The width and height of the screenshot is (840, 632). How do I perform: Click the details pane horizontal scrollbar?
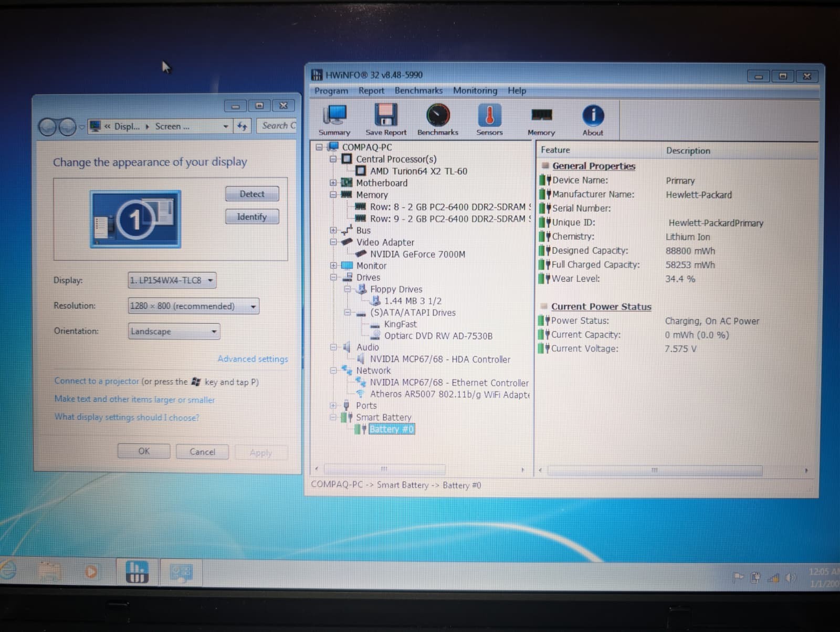point(654,470)
